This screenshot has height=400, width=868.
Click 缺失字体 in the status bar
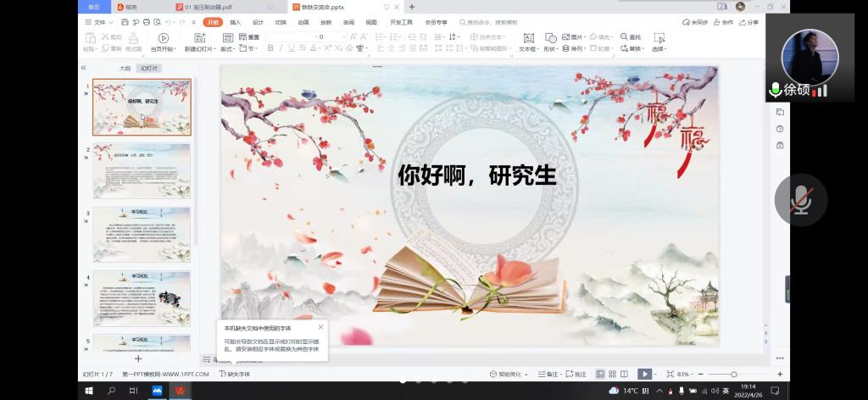click(x=235, y=374)
